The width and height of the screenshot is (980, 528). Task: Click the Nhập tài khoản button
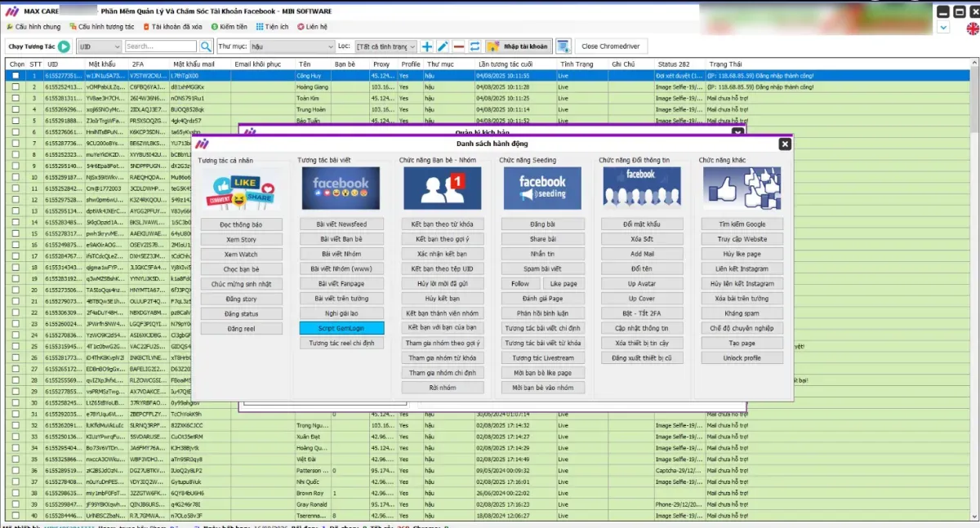pos(519,47)
